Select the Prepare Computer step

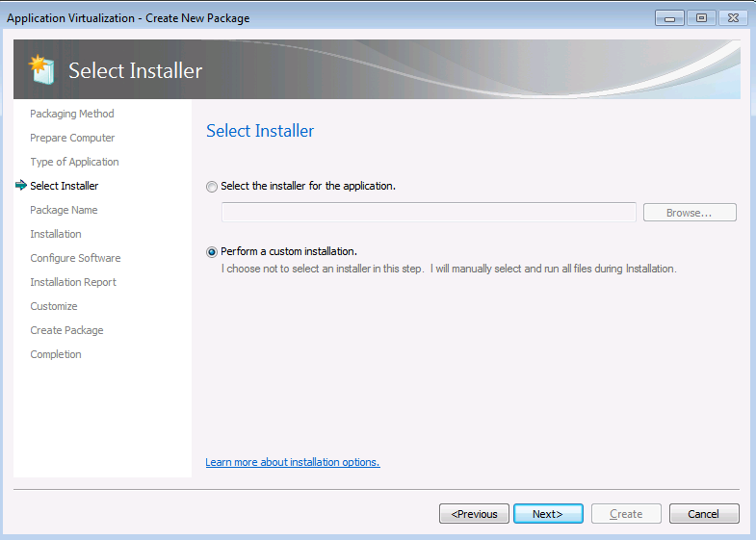pos(72,138)
